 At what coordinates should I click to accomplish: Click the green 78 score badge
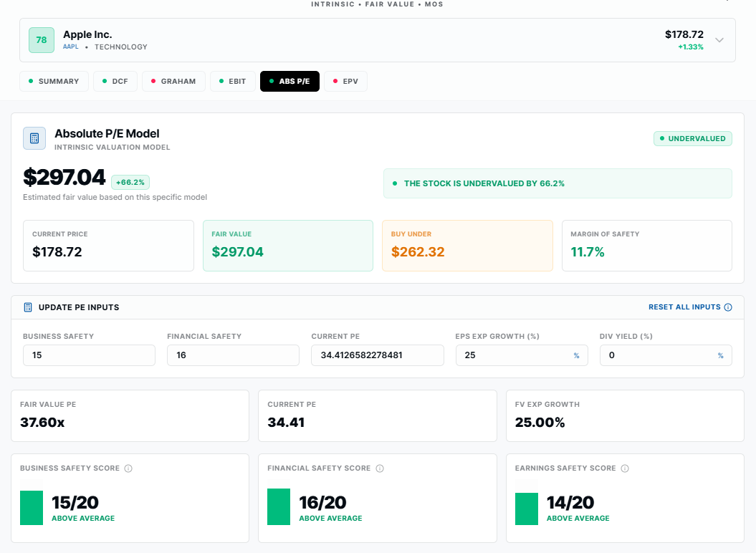[42, 40]
